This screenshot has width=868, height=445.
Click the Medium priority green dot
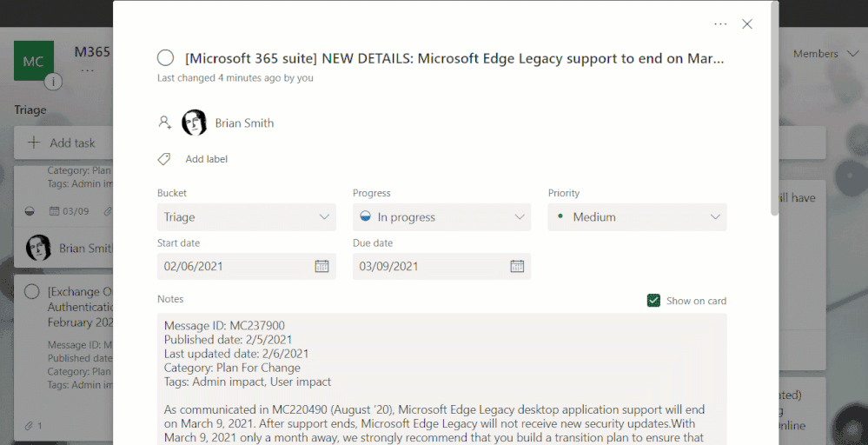(560, 216)
